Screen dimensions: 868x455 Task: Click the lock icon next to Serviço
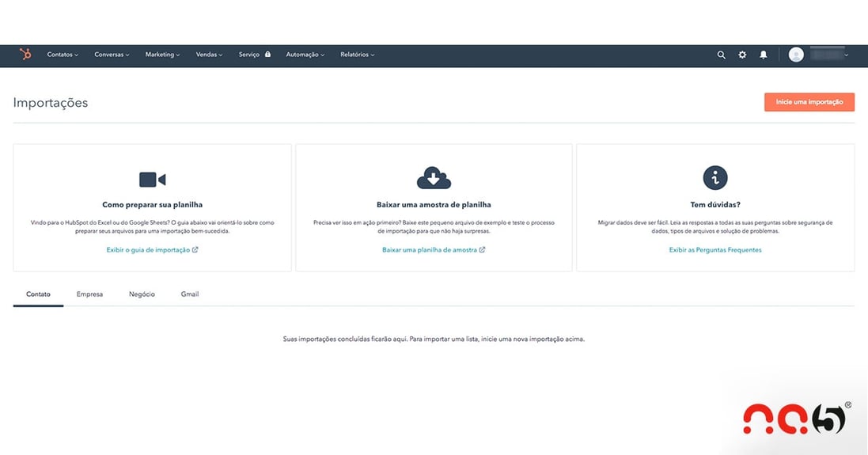coord(268,55)
